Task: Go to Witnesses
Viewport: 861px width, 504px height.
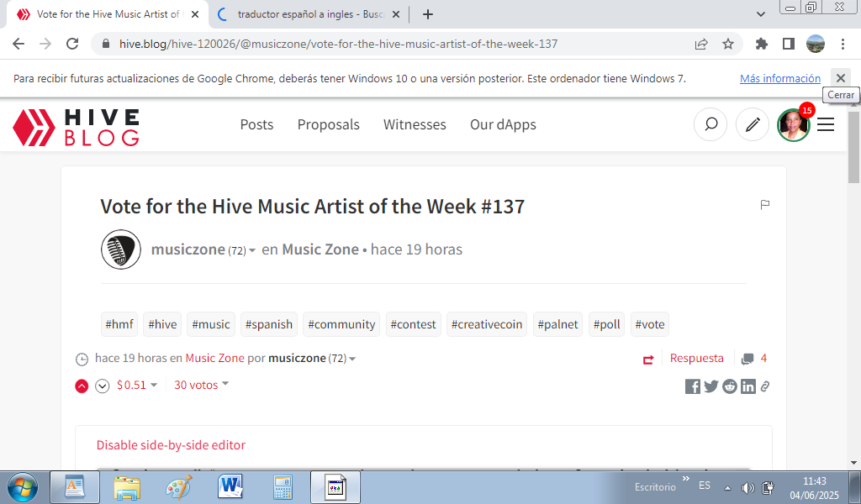Action: pyautogui.click(x=415, y=124)
